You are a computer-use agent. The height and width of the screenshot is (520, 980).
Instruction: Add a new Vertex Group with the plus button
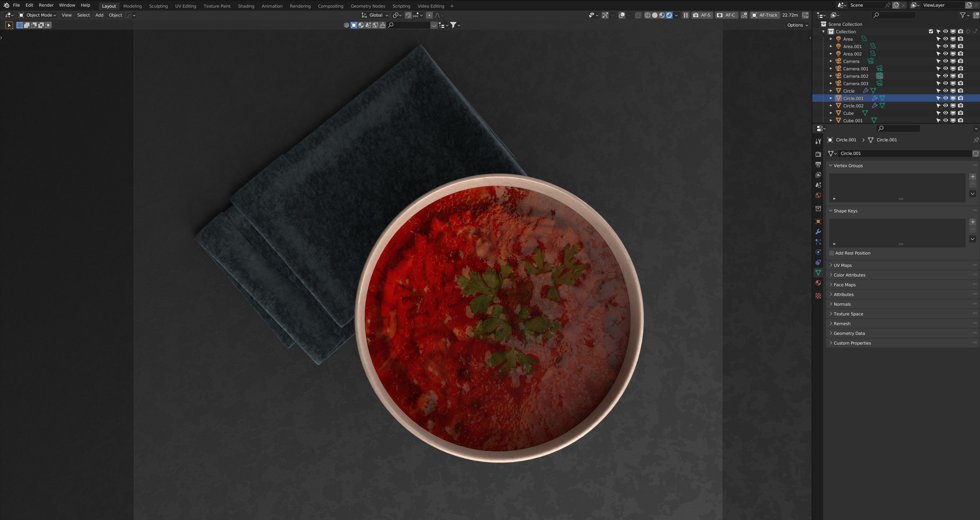972,177
